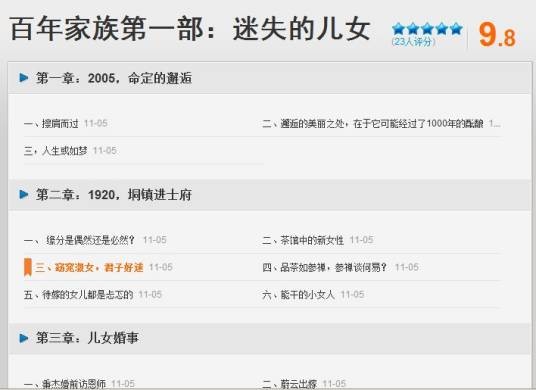Click the 9.8 score value

[497, 35]
